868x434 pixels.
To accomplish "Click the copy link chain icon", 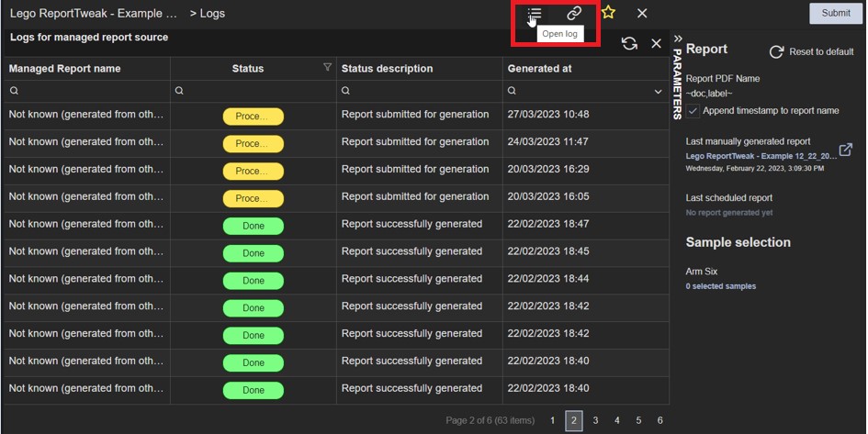I will click(574, 14).
